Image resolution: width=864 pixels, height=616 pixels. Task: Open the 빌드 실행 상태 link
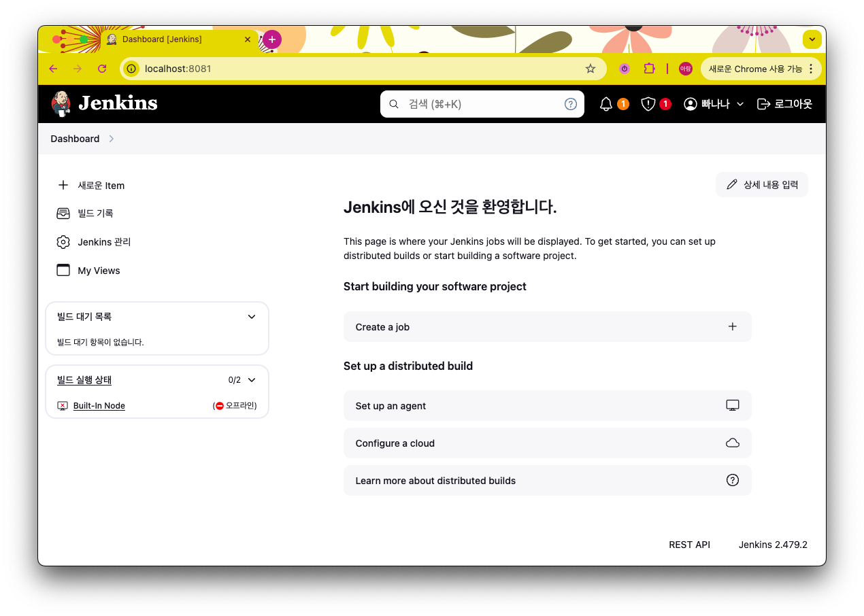coord(84,380)
